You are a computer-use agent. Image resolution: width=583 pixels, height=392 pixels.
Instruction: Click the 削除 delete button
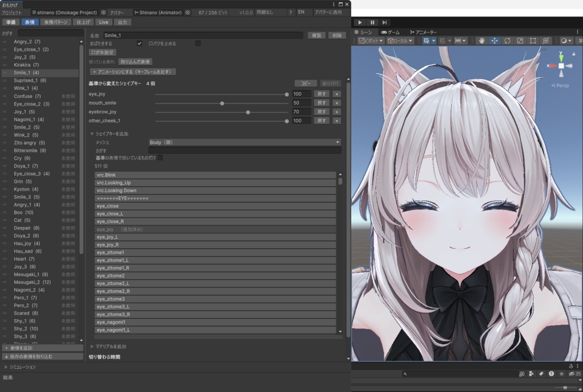[x=337, y=35]
